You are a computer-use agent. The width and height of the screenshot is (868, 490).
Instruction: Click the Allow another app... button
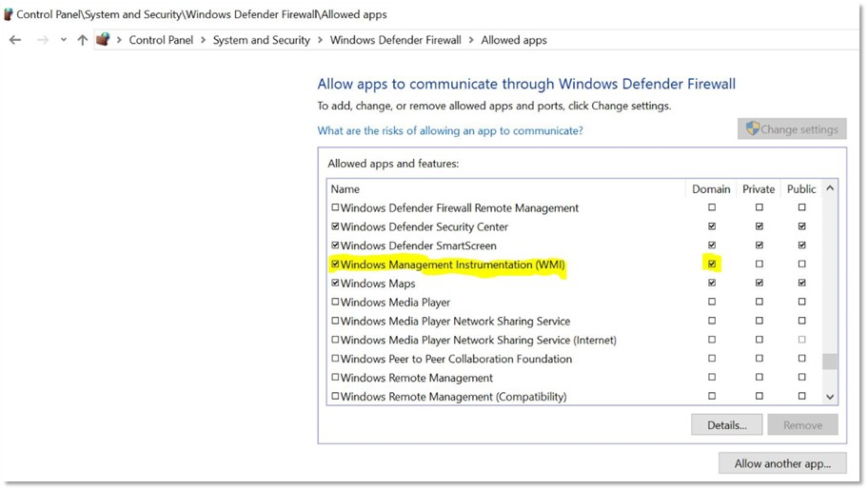click(x=782, y=463)
